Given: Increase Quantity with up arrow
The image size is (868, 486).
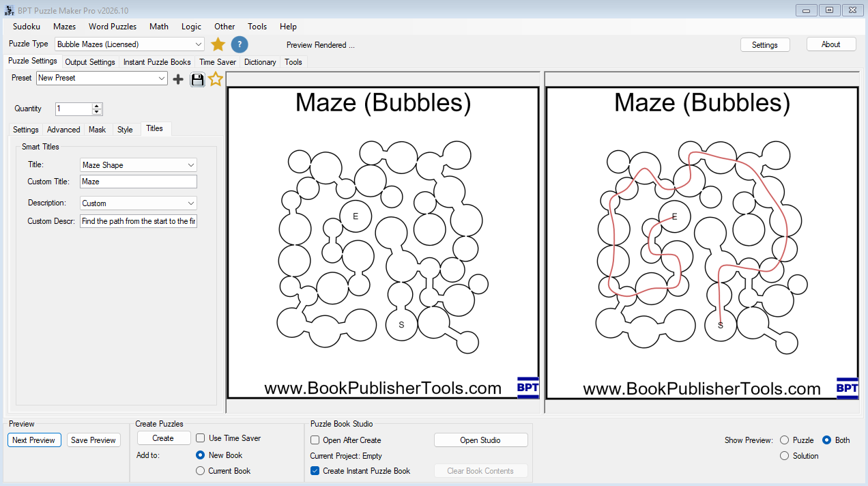Looking at the screenshot, I should point(97,106).
